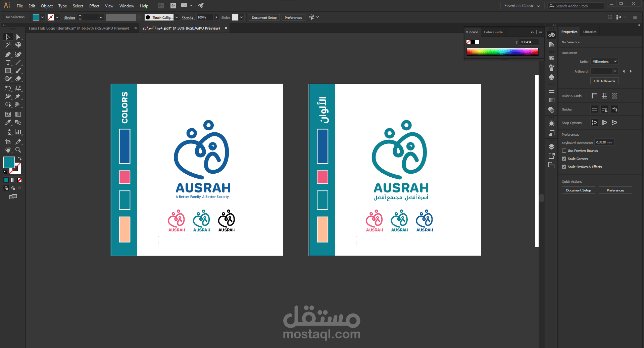Uncheck Scale Strokes & Effects checkbox
Image resolution: width=644 pixels, height=348 pixels.
point(564,167)
